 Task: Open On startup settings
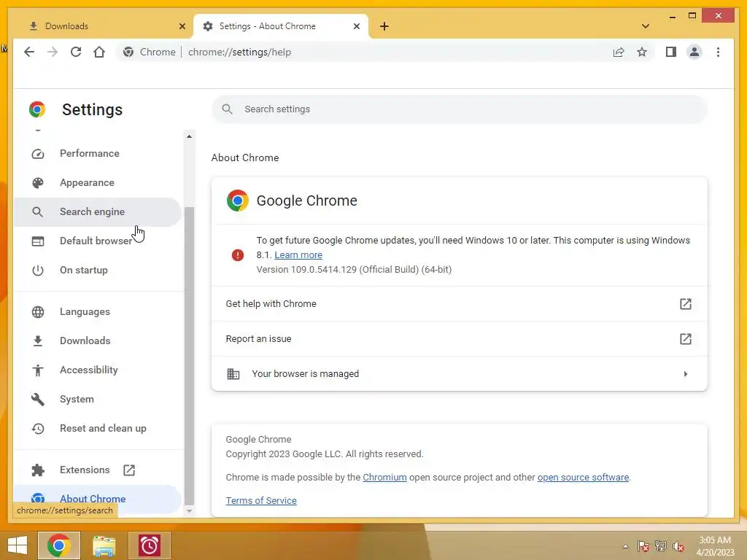98,270
